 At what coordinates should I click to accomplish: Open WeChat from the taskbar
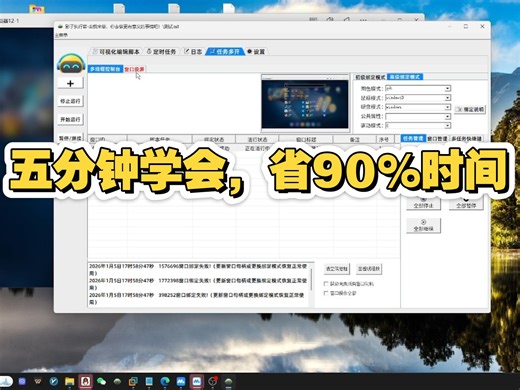pyautogui.click(x=101, y=381)
